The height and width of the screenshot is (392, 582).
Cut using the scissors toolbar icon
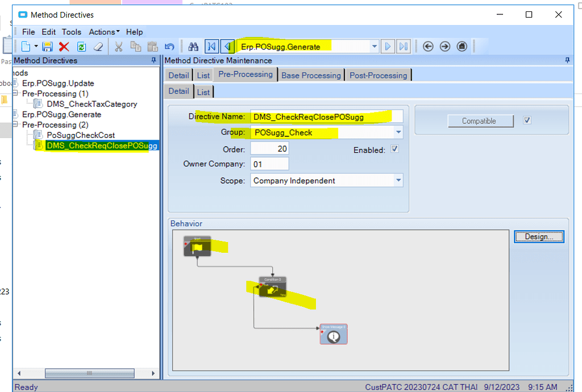118,46
